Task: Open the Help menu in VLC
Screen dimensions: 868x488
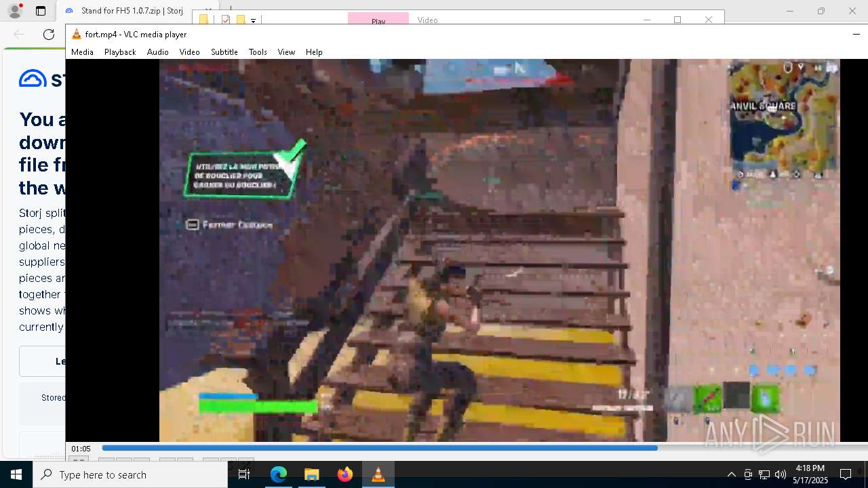Action: coord(314,52)
